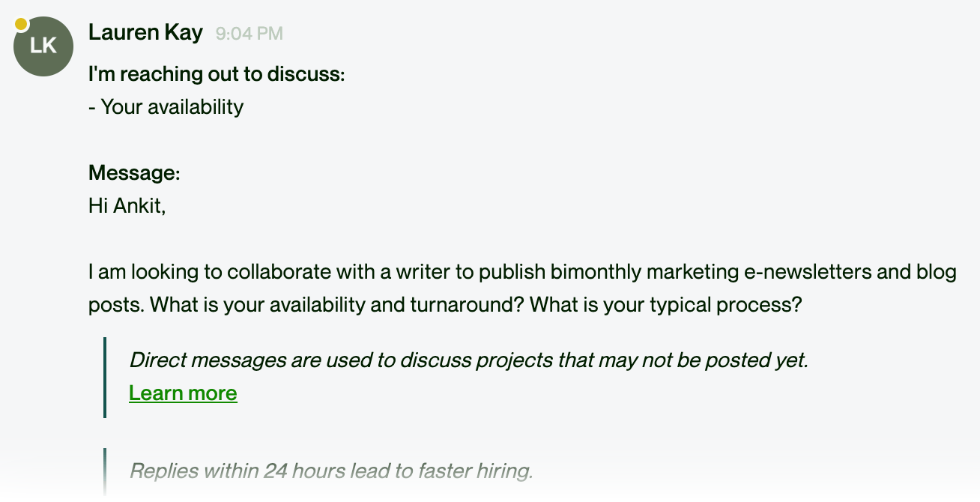This screenshot has width=980, height=502.
Task: Click the 9:04 PM timestamp
Action: point(250,33)
